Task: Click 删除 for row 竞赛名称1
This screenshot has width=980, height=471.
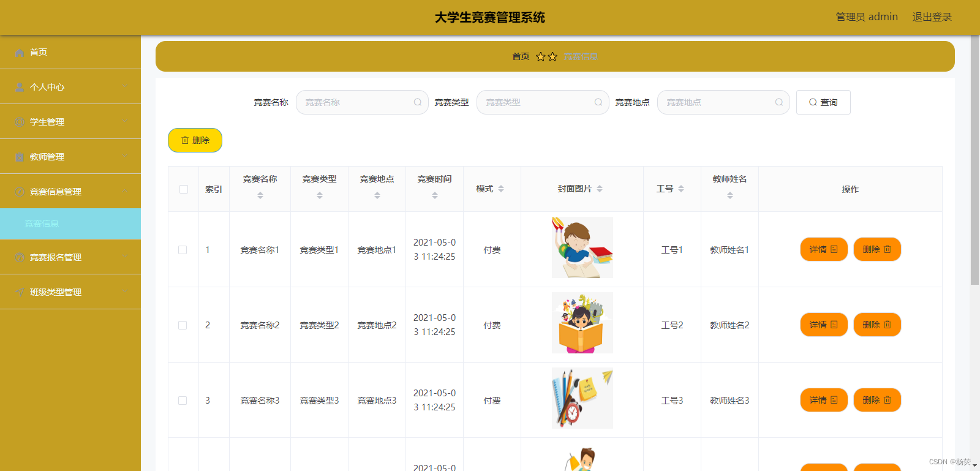Action: (877, 249)
